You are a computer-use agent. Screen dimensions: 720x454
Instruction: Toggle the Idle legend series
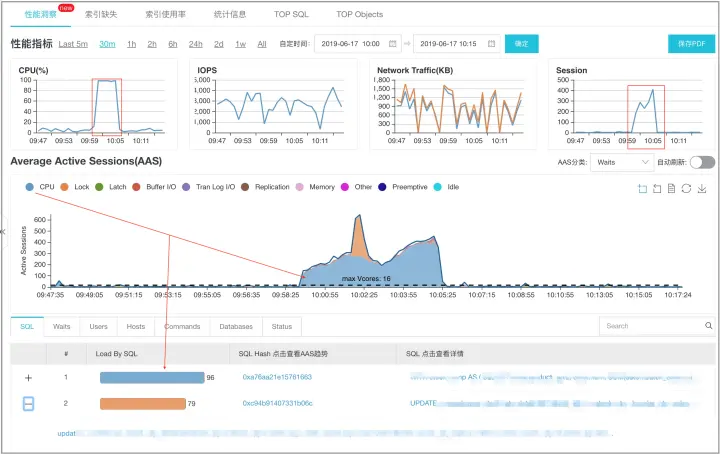tap(446, 187)
